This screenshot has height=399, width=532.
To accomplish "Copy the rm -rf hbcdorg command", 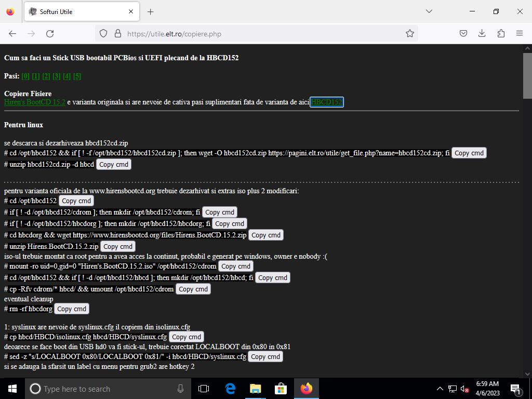I will pos(72,309).
